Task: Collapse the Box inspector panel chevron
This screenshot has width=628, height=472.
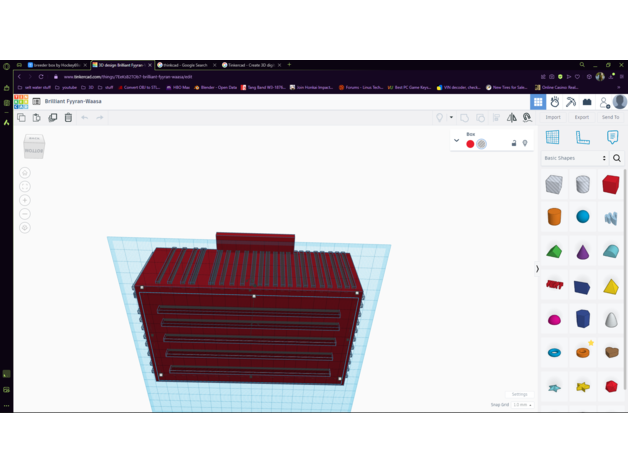Action: click(x=457, y=141)
